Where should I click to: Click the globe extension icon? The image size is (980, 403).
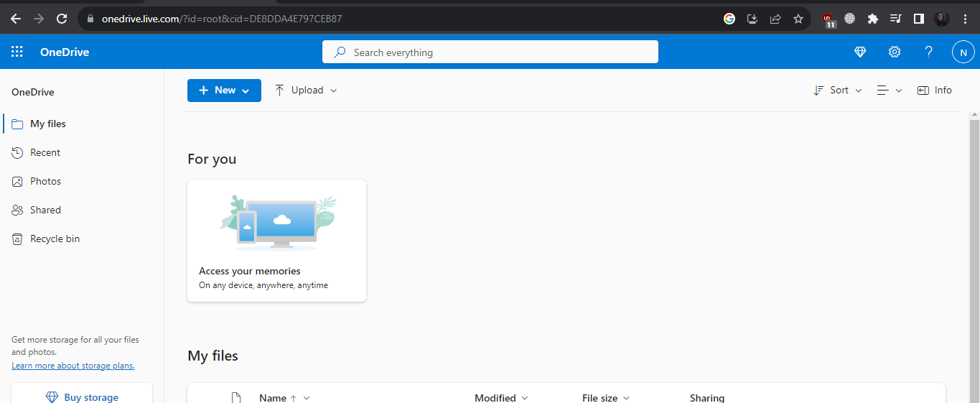click(x=850, y=19)
